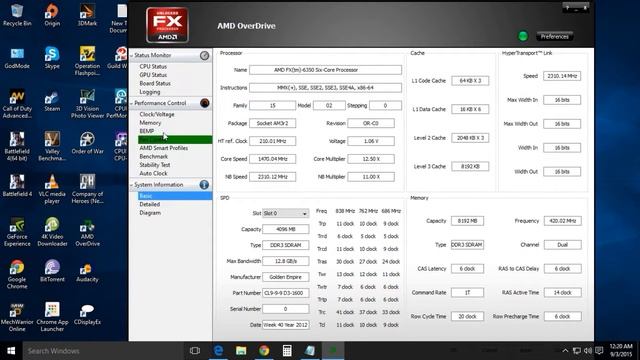This screenshot has width=640, height=360.
Task: Collapse the System Information section
Action: coord(132,185)
